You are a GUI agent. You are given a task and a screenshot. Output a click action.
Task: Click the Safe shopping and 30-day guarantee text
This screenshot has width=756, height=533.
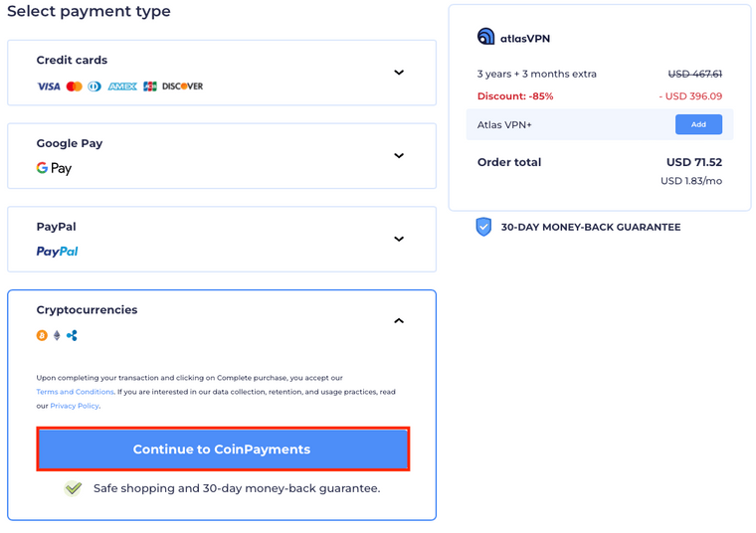click(x=237, y=488)
